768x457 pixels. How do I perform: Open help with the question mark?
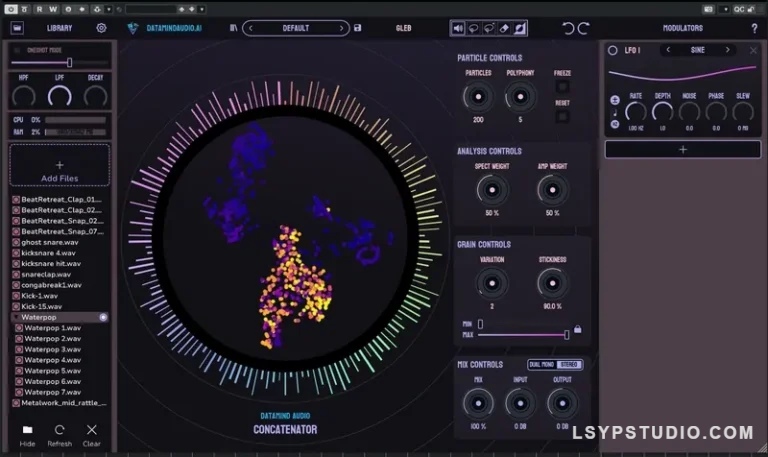pos(754,28)
